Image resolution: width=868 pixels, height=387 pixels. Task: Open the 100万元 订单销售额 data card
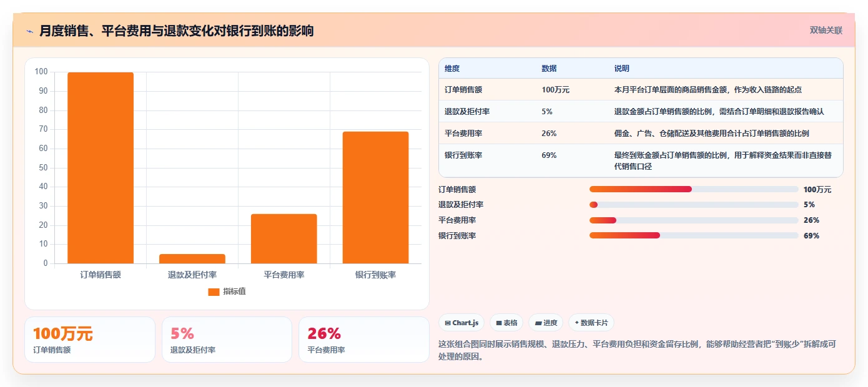pos(90,340)
